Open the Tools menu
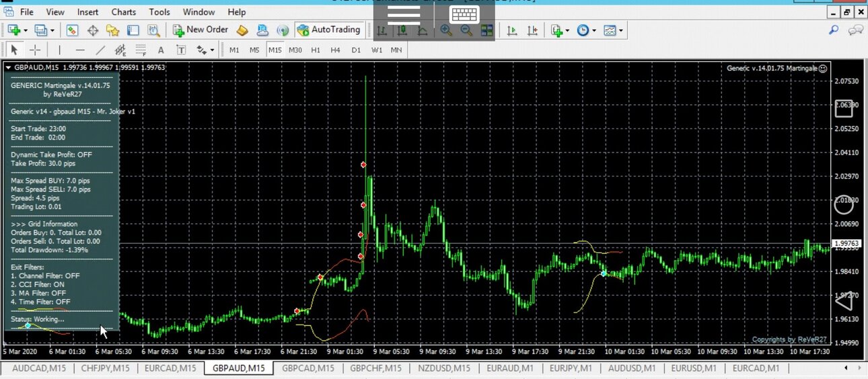Screen dimensions: 868x379 159,12
